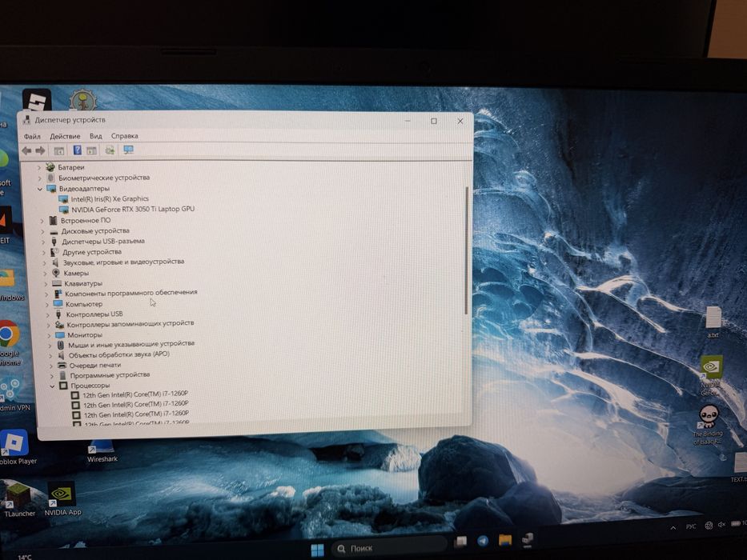Open File Explorer from the taskbar
This screenshot has height=560, width=747.
(x=505, y=540)
